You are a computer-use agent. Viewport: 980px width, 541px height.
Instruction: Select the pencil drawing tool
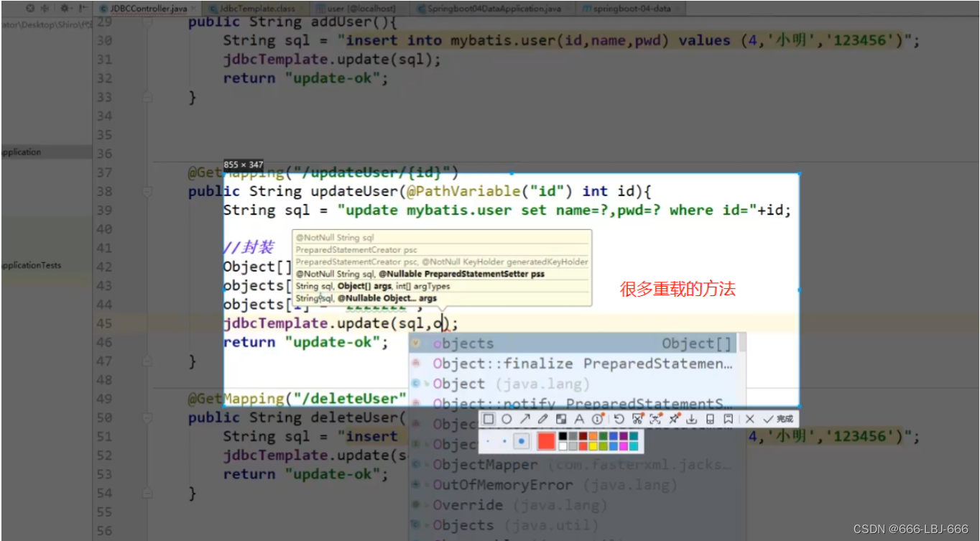(x=543, y=419)
